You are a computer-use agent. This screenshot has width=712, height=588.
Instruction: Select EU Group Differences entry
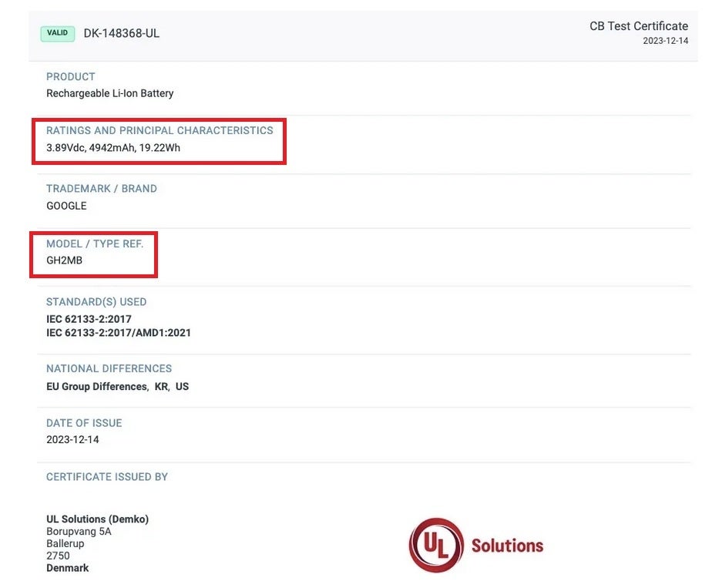[98, 386]
